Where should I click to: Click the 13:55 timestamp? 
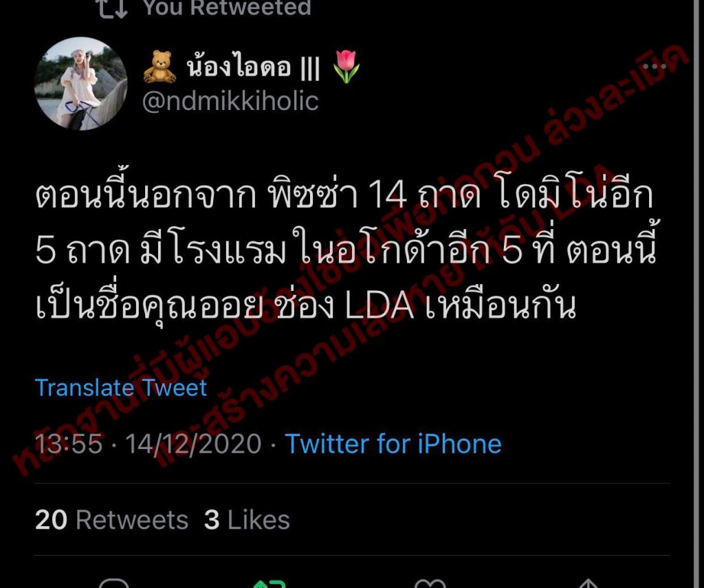point(69,444)
